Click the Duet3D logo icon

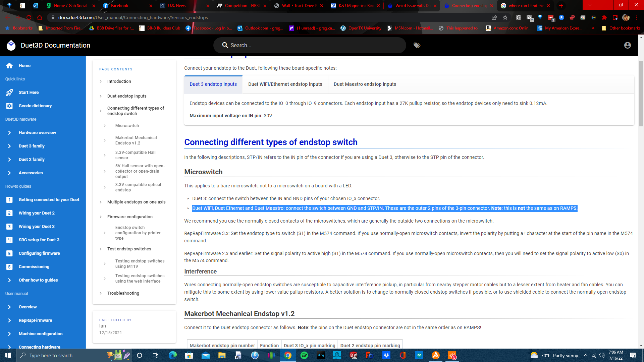tap(11, 45)
